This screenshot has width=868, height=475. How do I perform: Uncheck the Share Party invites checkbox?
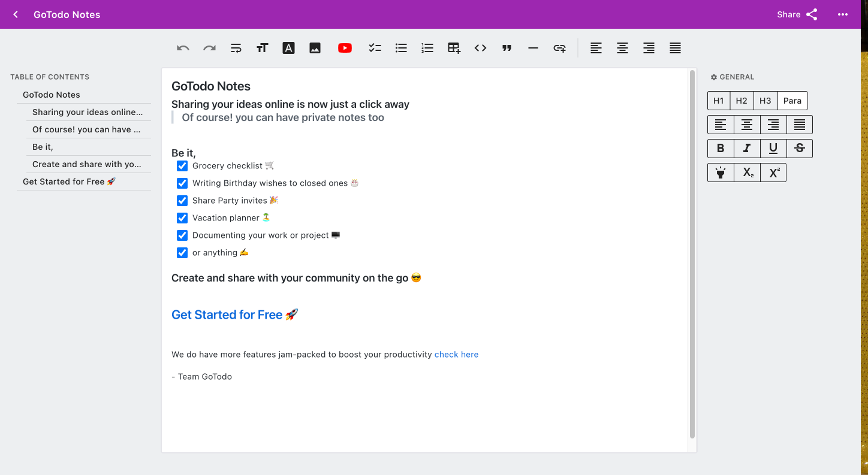[x=182, y=201]
